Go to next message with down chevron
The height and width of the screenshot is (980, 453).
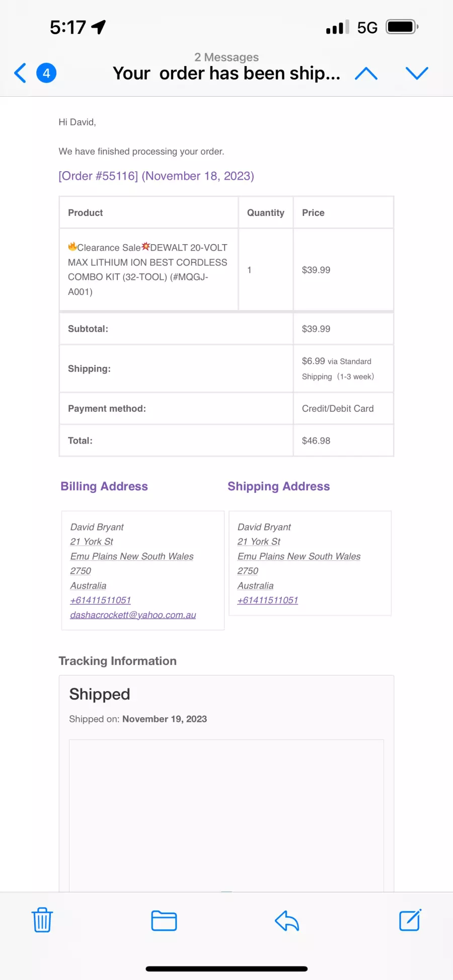click(x=417, y=73)
